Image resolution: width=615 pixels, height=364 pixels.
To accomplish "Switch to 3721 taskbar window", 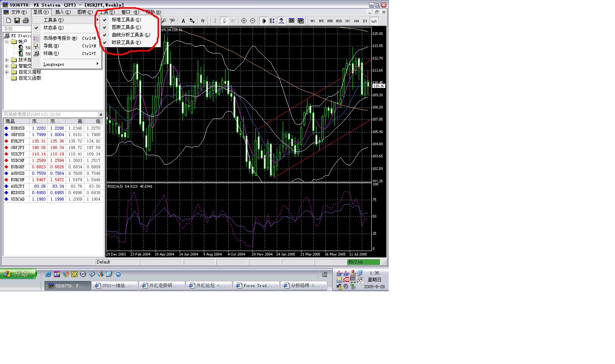I will click(115, 286).
